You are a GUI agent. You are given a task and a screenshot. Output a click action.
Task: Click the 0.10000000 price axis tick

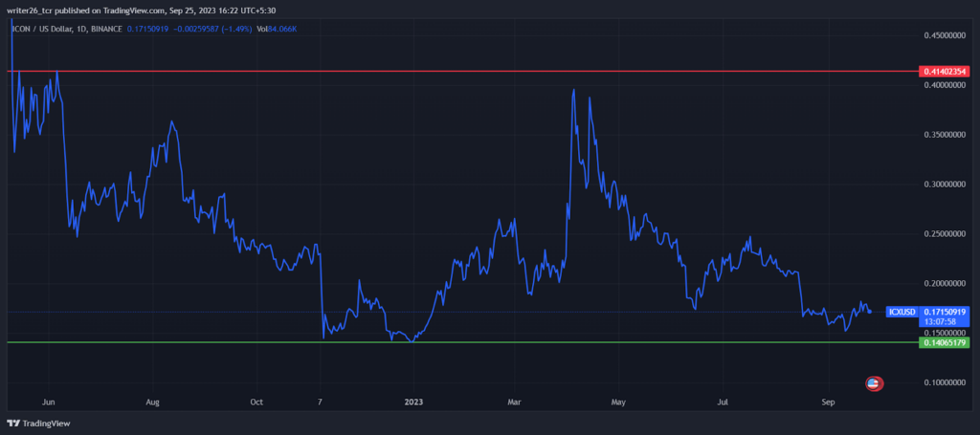coord(945,382)
